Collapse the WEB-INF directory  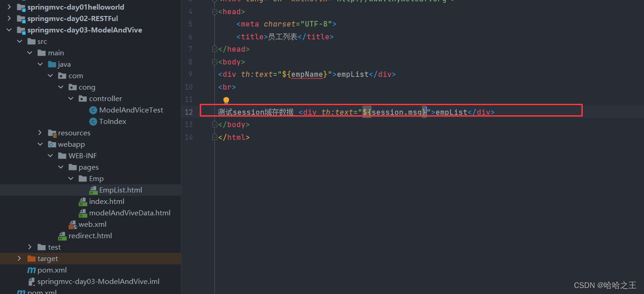point(50,155)
